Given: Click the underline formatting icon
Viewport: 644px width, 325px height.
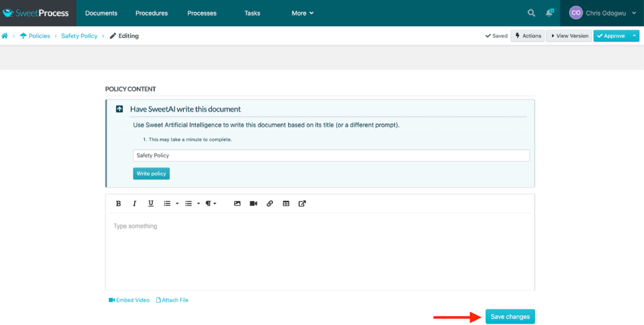Looking at the screenshot, I should coord(150,203).
